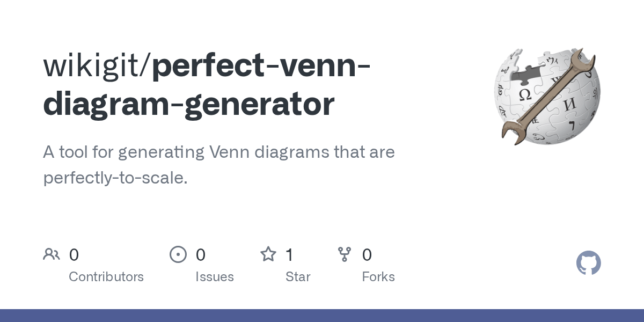
Task: Click the 'perfectly-to-scale.' description text
Action: pos(115,178)
